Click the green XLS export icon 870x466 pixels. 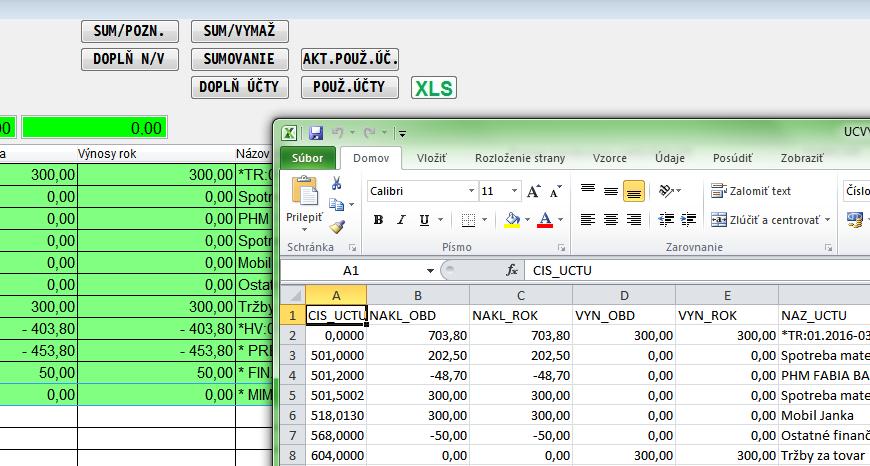coord(434,88)
